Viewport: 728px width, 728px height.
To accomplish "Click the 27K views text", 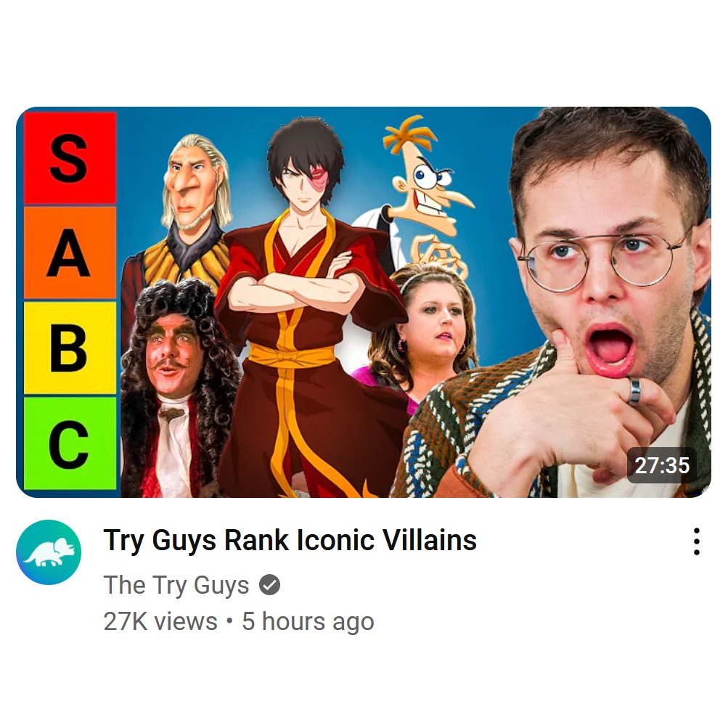I will [x=160, y=621].
